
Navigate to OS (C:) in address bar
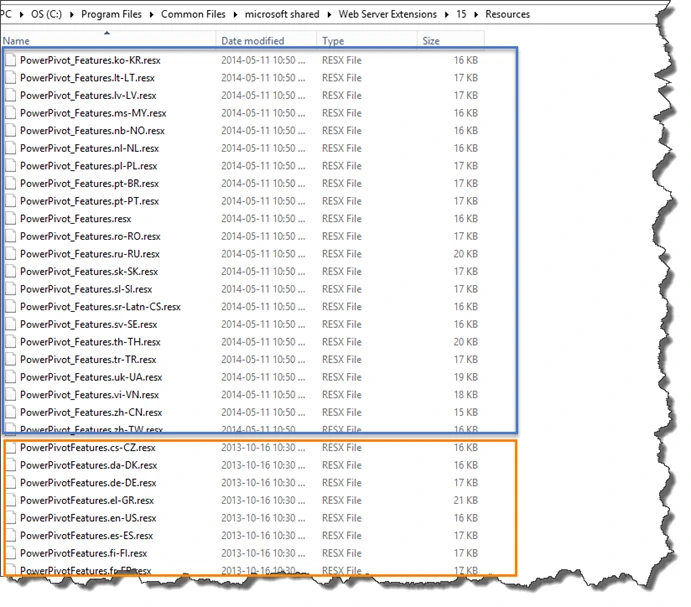point(46,15)
